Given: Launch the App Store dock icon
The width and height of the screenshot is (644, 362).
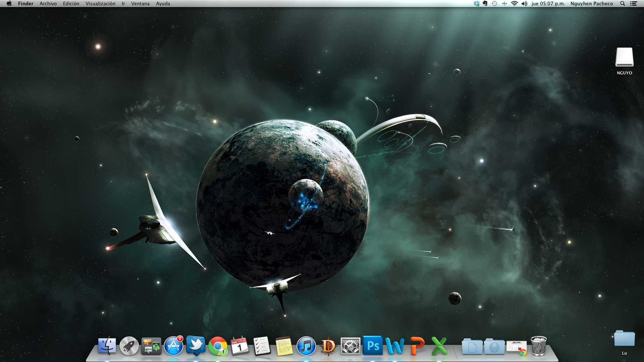Looking at the screenshot, I should [x=173, y=346].
